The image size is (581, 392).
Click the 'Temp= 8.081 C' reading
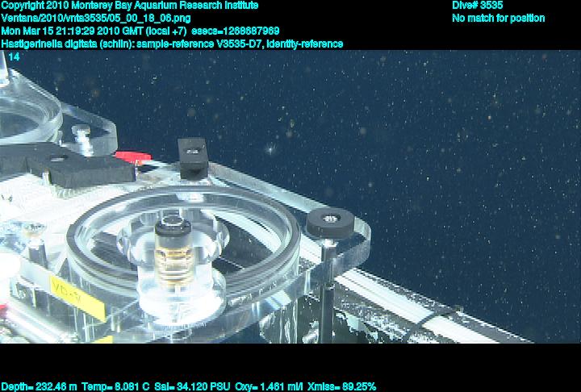tap(115, 387)
